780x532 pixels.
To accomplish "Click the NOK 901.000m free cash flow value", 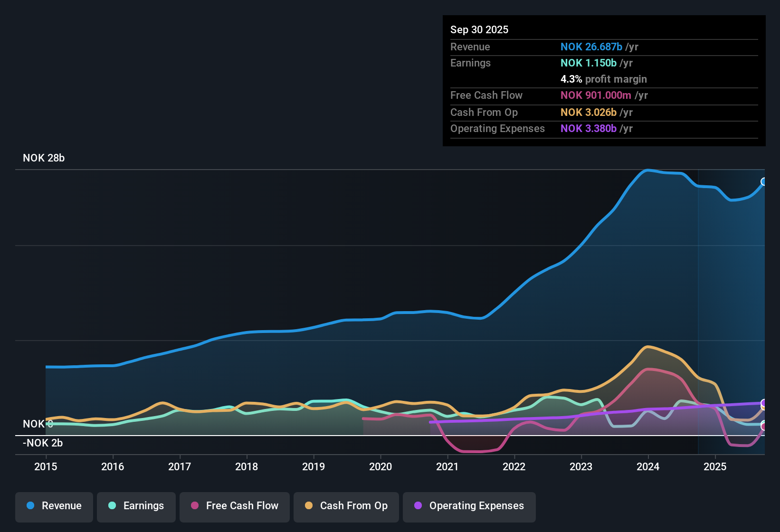I will [596, 95].
